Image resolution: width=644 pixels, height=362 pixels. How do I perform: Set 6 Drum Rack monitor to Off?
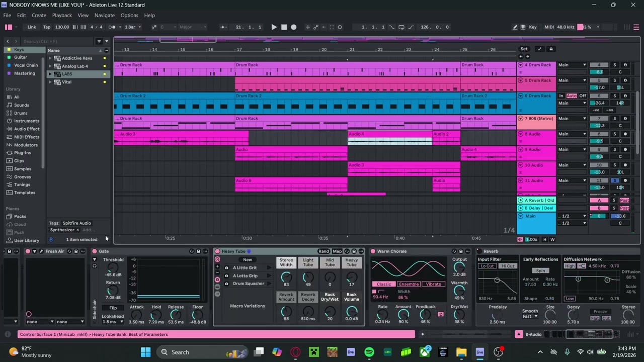[583, 96]
